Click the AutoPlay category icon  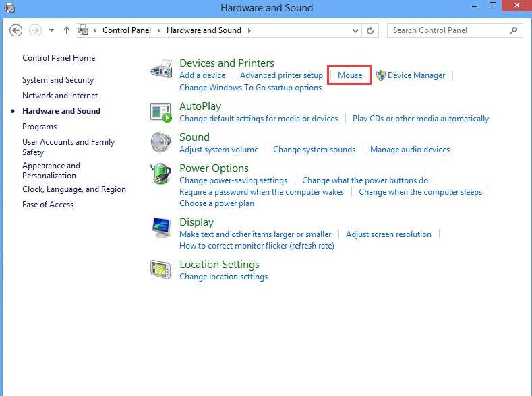click(161, 112)
